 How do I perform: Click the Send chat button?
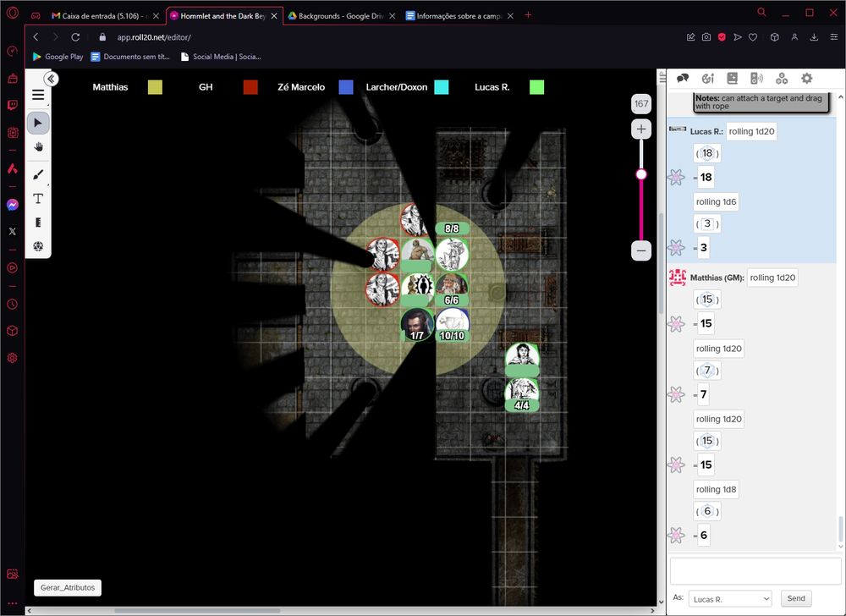[796, 598]
